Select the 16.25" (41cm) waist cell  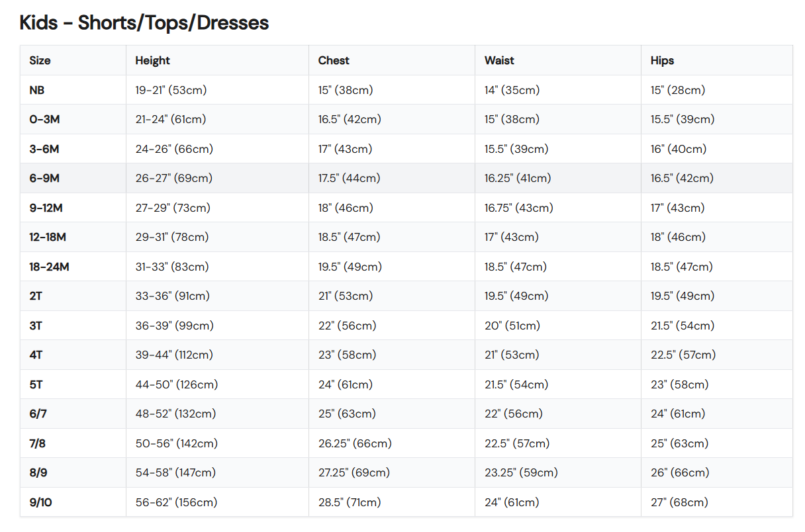point(517,178)
